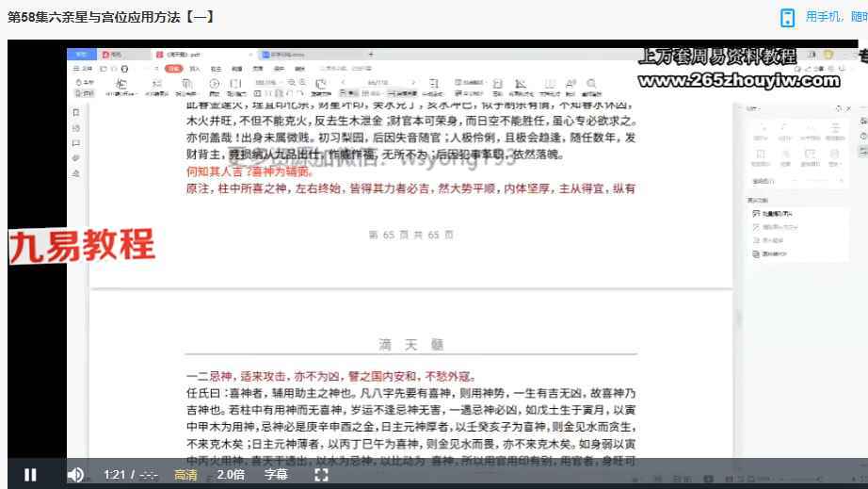
Task: Open the 2.0倍 playback speed menu
Action: (231, 475)
